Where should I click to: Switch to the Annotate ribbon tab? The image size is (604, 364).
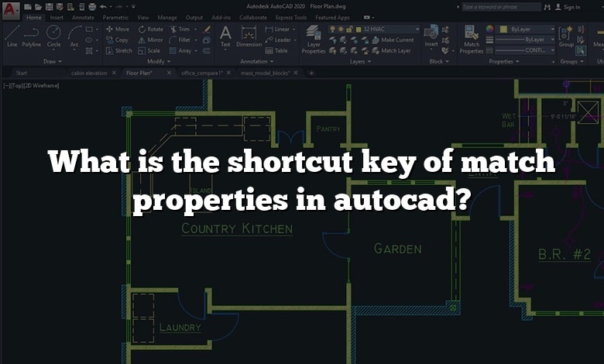pos(83,17)
